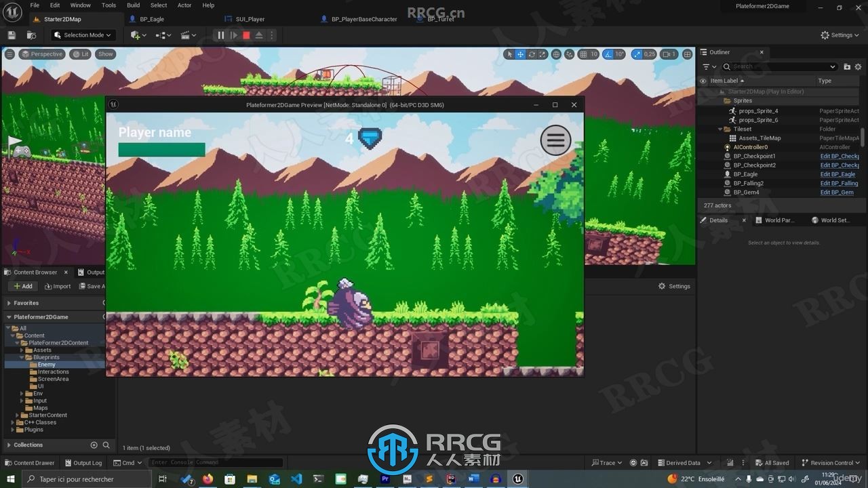Screen dimensions: 868x488
Task: Activate the translate move tool
Action: tap(521, 54)
